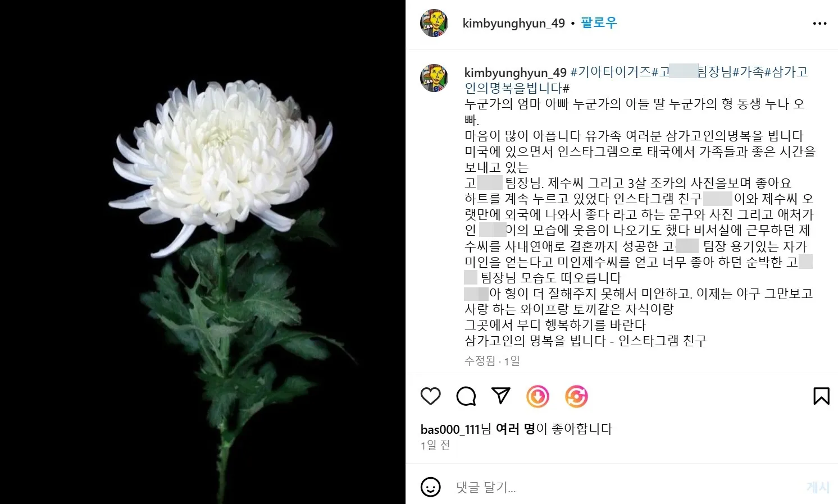838x504 pixels.
Task: Like the post with heart icon
Action: (x=431, y=396)
